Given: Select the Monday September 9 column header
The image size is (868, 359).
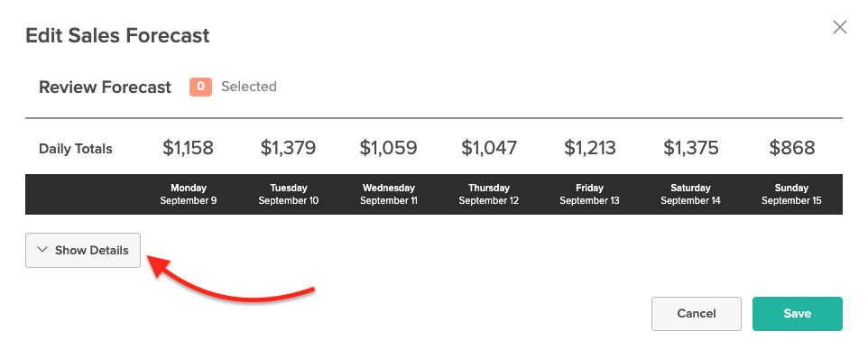Looking at the screenshot, I should tap(189, 194).
